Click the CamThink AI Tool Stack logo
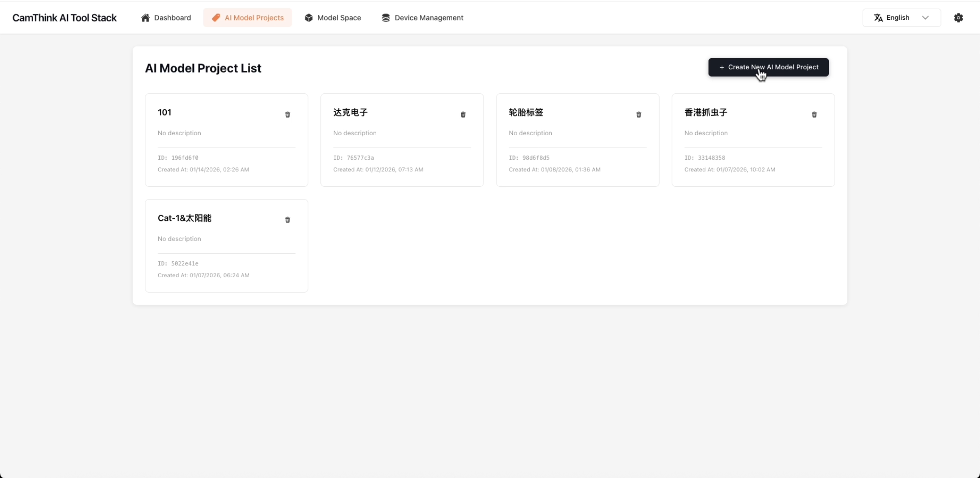980x478 pixels. click(64, 18)
